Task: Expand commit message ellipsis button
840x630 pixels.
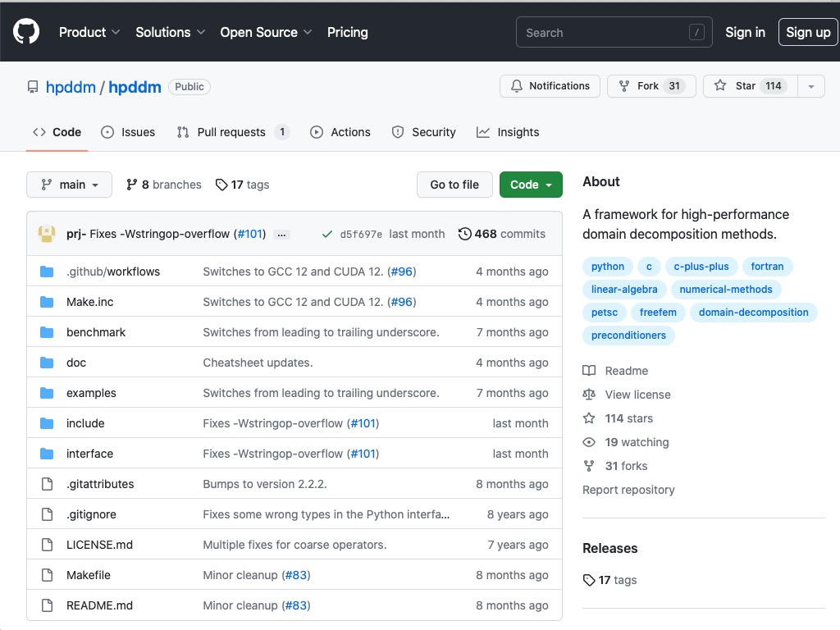Action: click(282, 235)
